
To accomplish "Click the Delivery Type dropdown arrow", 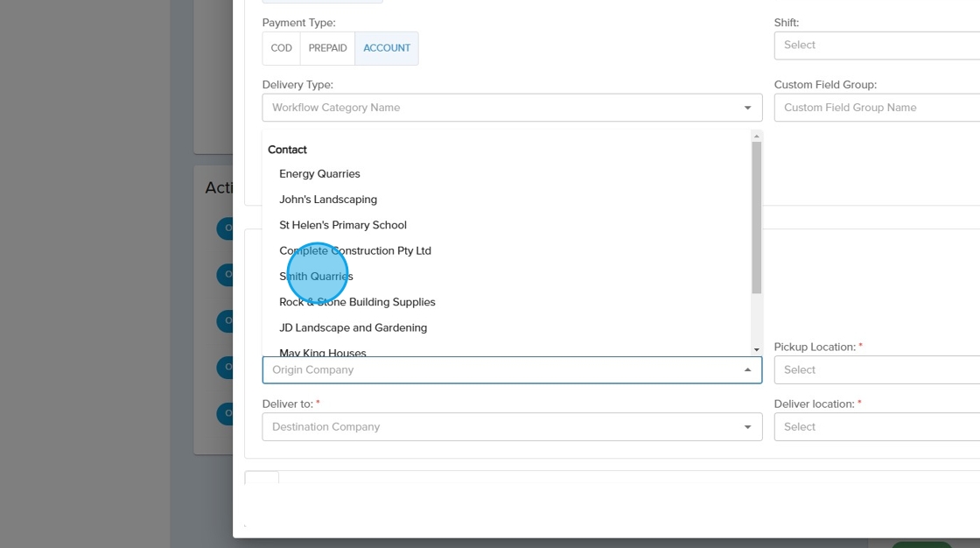I will pos(747,108).
